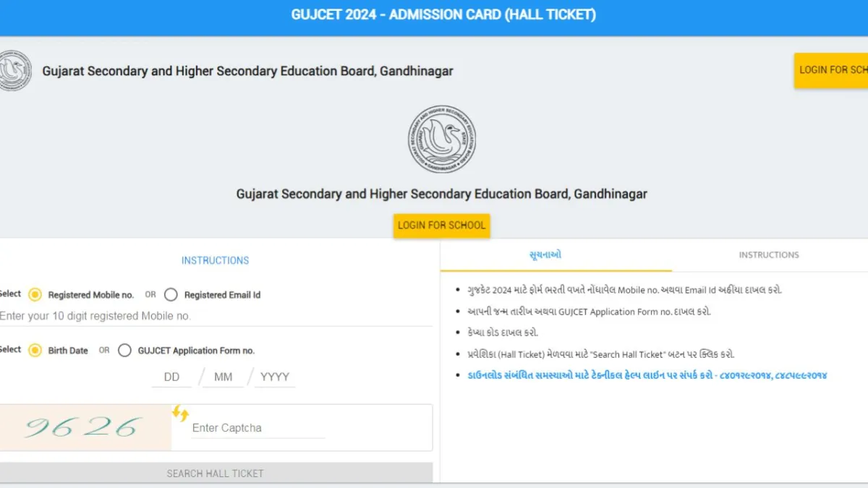The height and width of the screenshot is (488, 868).
Task: Click the large center swan board emblem
Action: coord(442,139)
